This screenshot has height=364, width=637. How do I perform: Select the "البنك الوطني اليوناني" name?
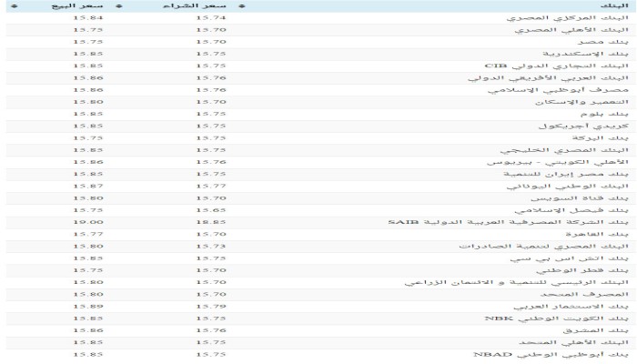coord(568,186)
